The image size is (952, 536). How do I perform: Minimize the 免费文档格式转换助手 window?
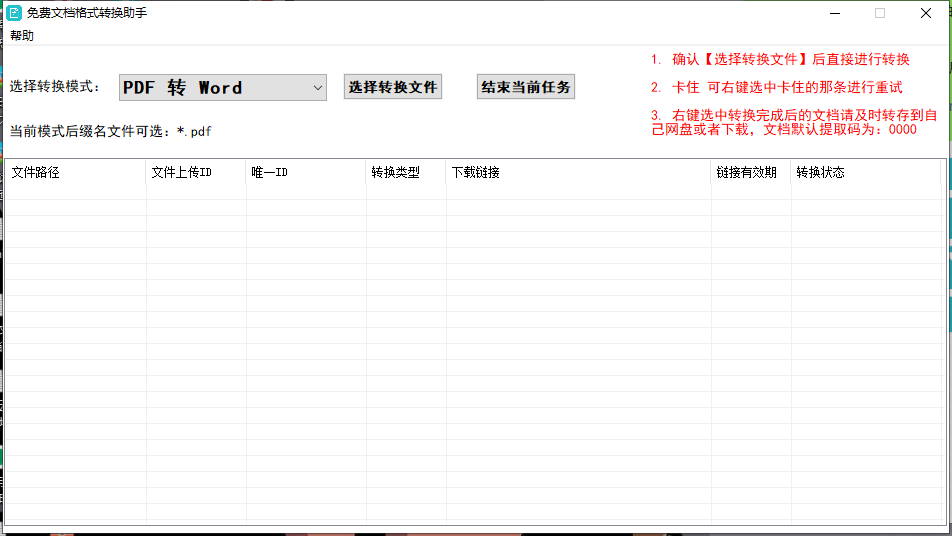[835, 13]
